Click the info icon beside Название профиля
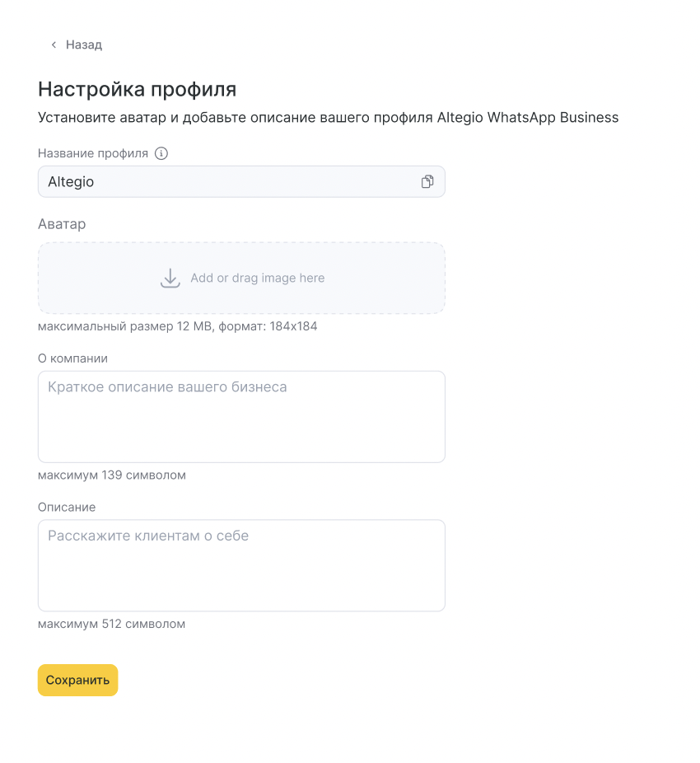This screenshot has width=700, height=763. coord(161,153)
